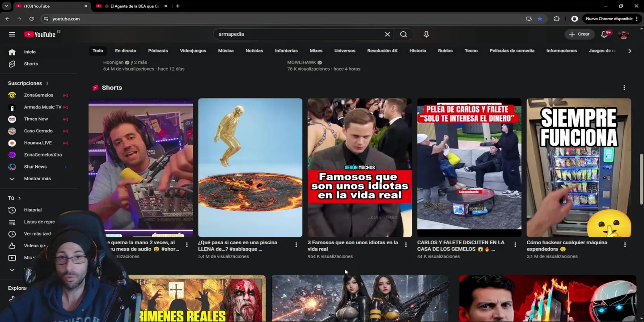Viewport: 644px width, 322px height.
Task: Open options for máquina expendedora short
Action: click(x=625, y=245)
